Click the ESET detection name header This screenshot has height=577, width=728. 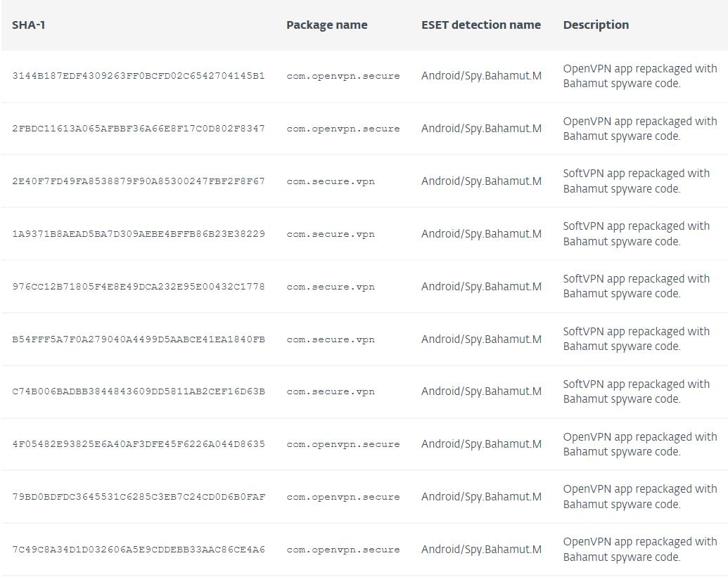tap(481, 25)
